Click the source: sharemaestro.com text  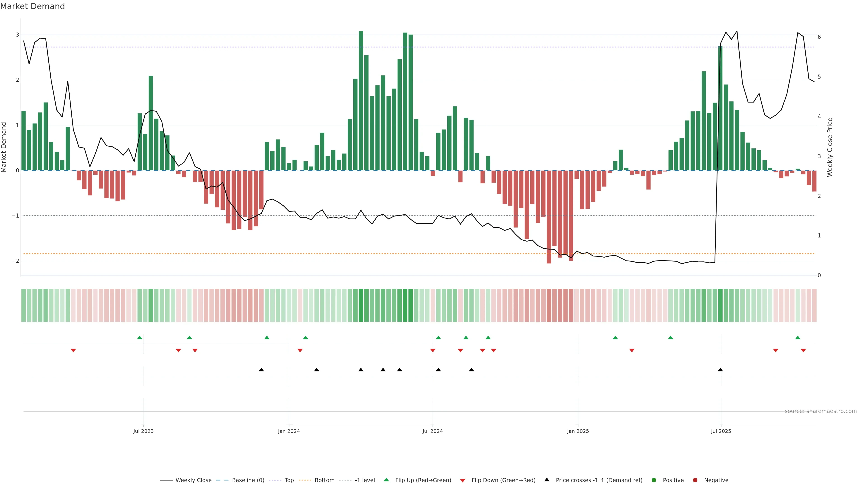(821, 411)
